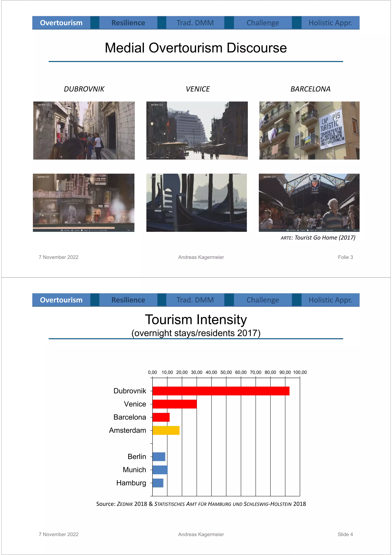Viewport: 392px width, 555px height.
Task: Click 'ARTE: Tourist Go Home (2017)' caption
Action: click(318, 238)
